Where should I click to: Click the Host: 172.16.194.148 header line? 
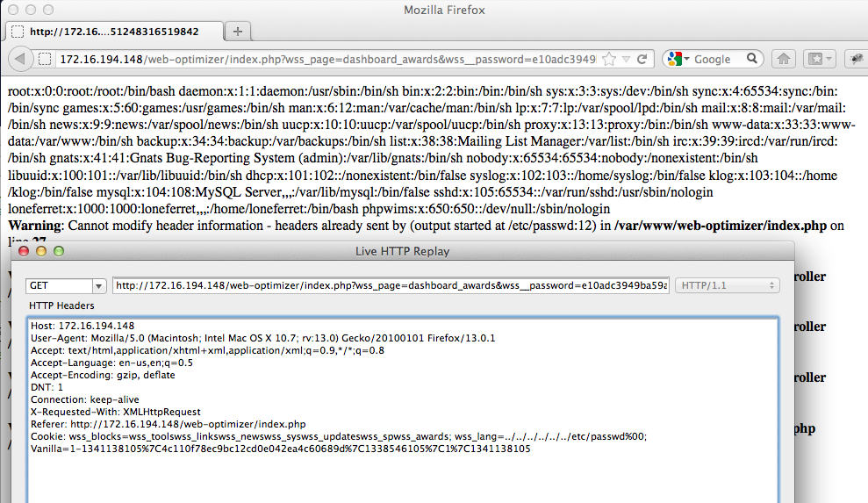point(82,326)
